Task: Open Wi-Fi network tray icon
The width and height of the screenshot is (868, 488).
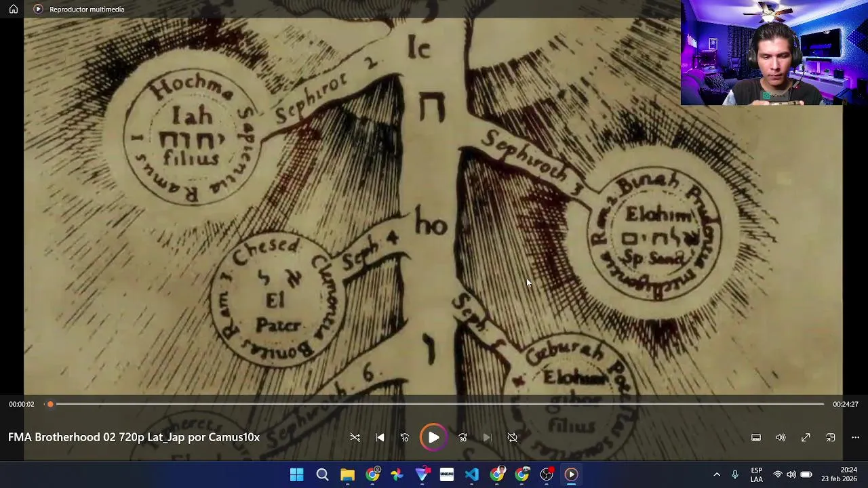Action: click(x=778, y=474)
